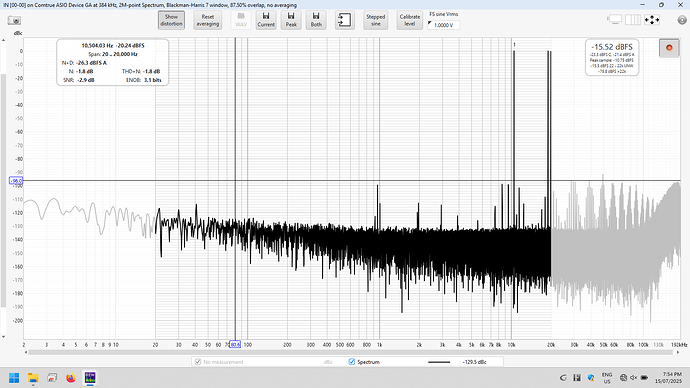Click the horizontal frequency scrollbar thumb
This screenshot has height=388, width=690.
(350, 352)
